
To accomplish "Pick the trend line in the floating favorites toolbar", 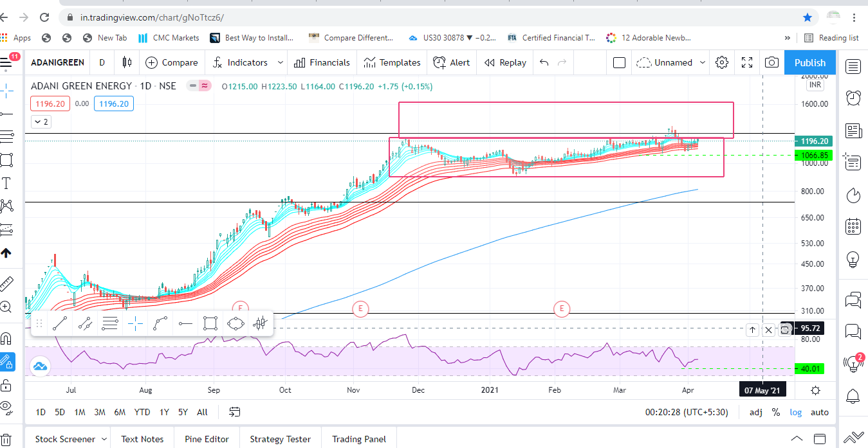I will (x=60, y=323).
